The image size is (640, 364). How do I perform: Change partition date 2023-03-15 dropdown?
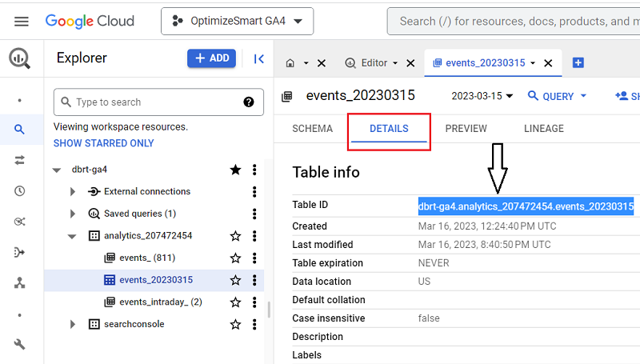(482, 96)
